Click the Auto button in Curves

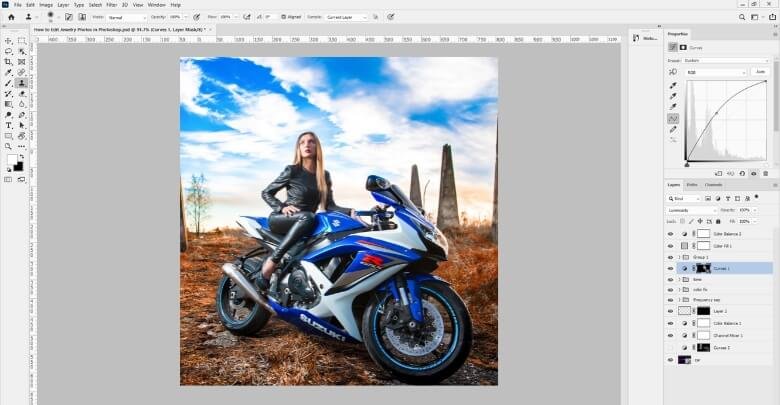click(760, 72)
